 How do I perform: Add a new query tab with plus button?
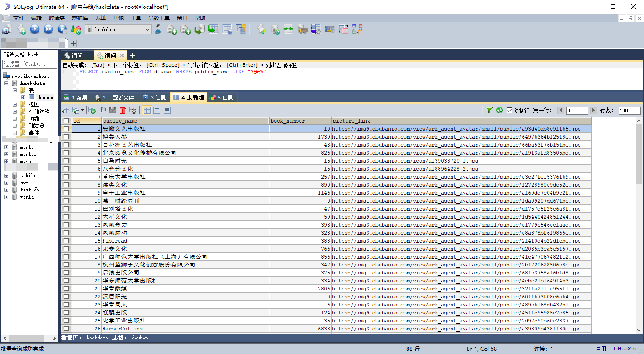[x=132, y=56]
